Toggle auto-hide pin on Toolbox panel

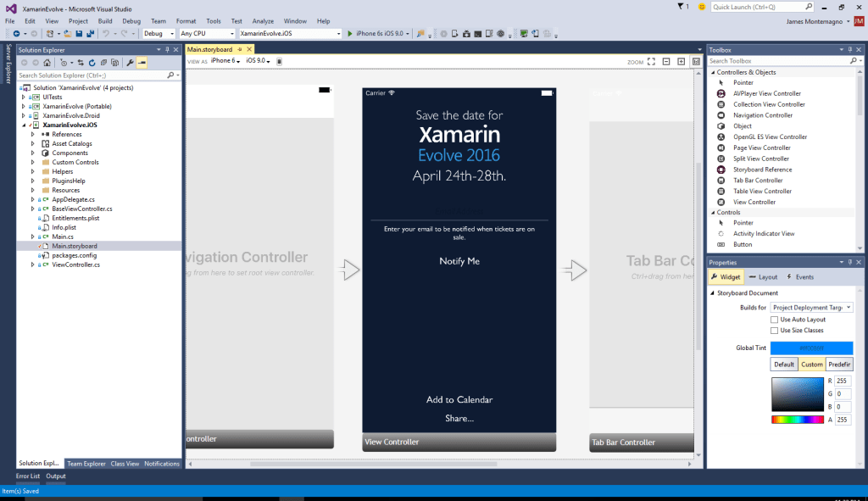(x=849, y=50)
